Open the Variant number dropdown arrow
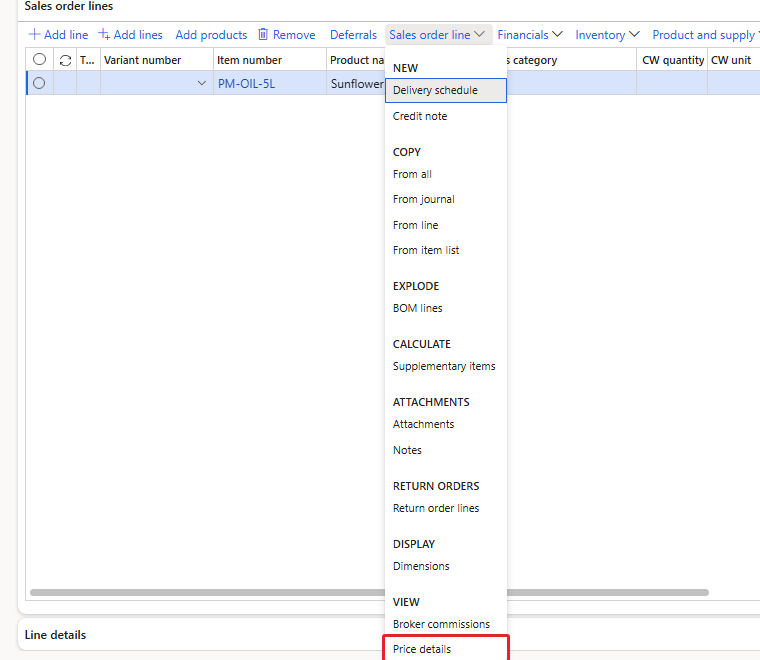The width and height of the screenshot is (760, 660). (x=202, y=83)
